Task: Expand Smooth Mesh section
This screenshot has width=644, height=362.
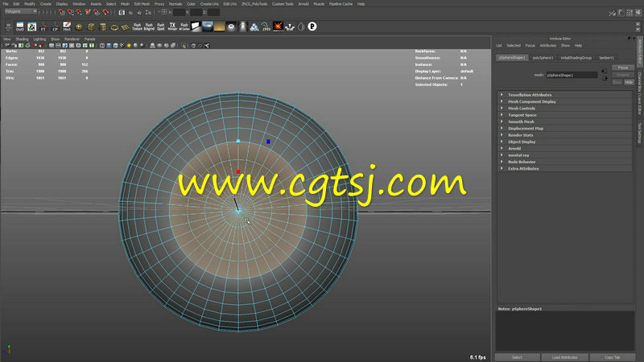Action: 565,121
